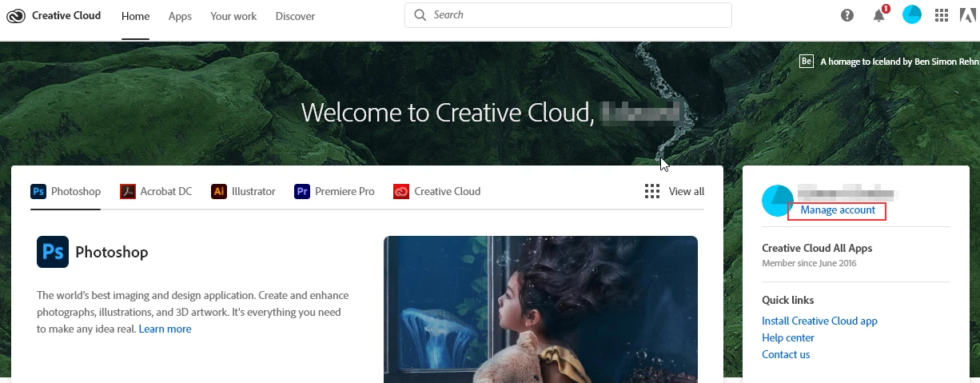Click the Adobe logo icon

pos(967,15)
